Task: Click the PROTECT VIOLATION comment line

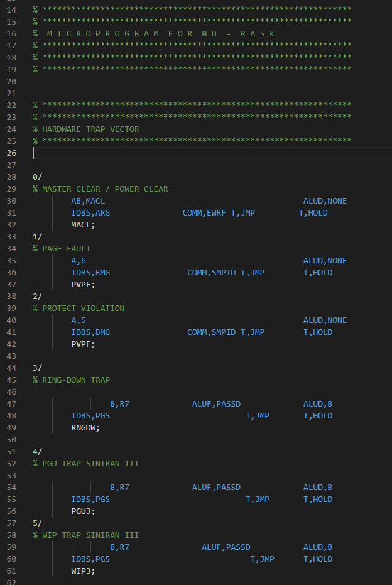Action: (x=83, y=309)
